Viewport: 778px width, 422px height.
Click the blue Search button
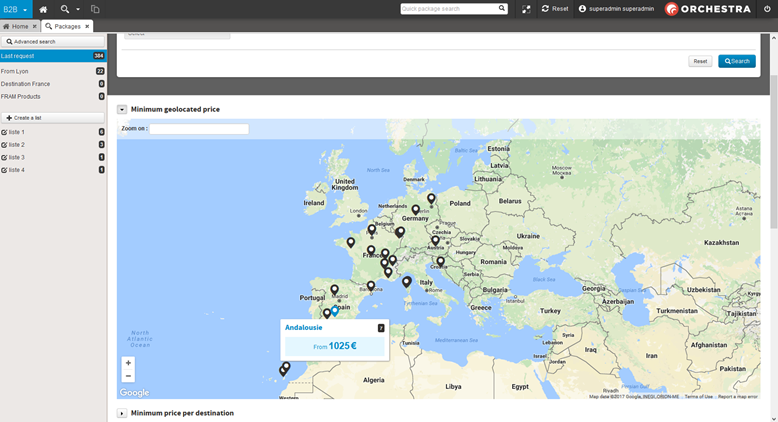point(736,61)
